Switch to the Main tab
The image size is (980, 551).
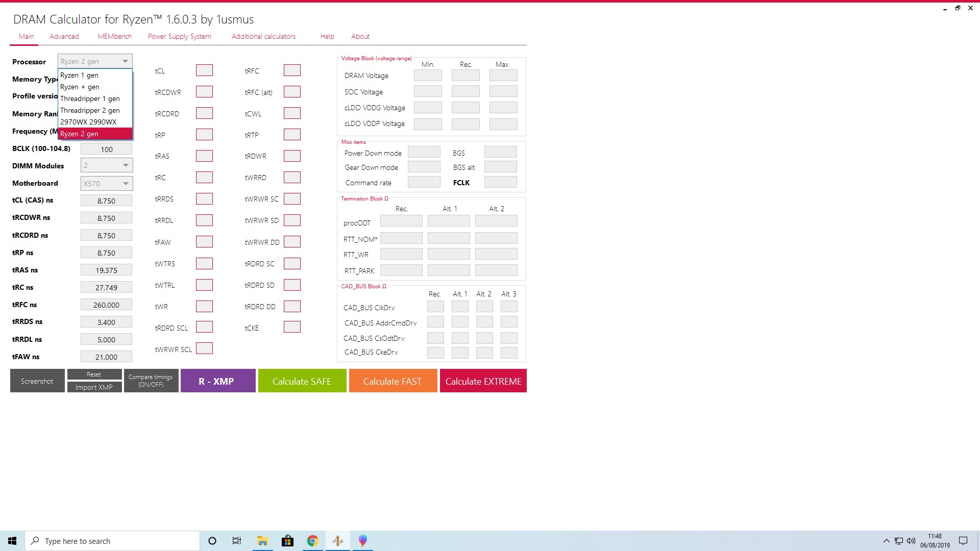[x=27, y=36]
